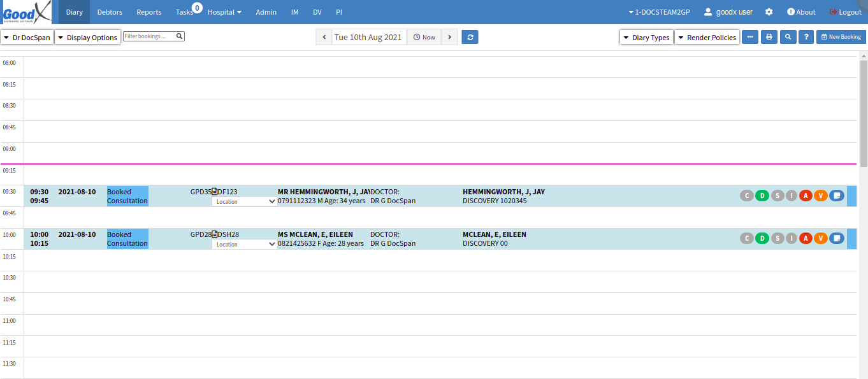Toggle the D status on Hemmingworth booking
This screenshot has width=868, height=379.
pos(762,196)
